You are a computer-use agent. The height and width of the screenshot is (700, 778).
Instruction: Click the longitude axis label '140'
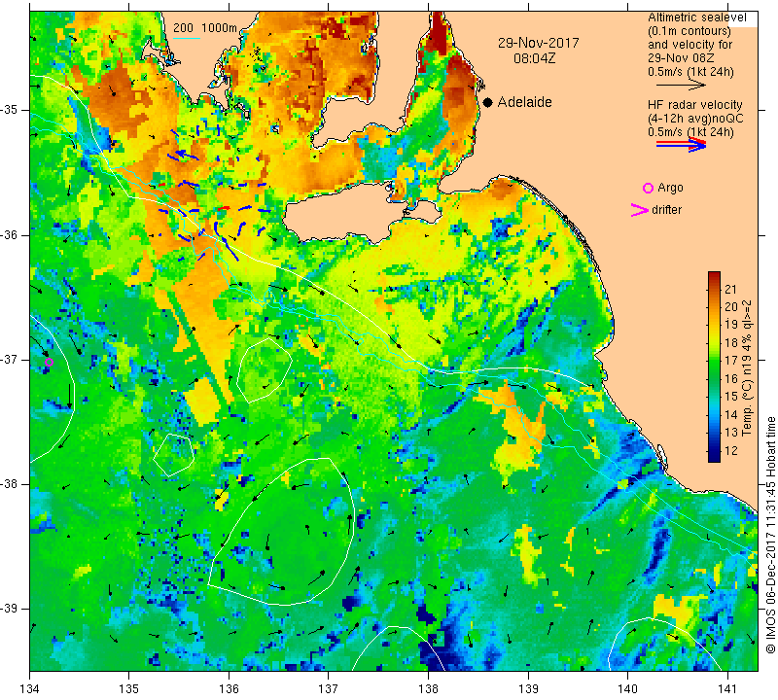627,688
